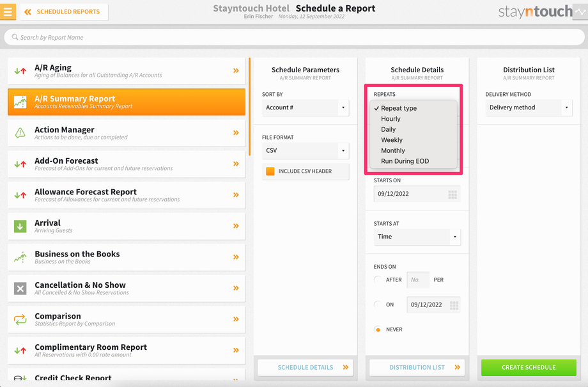Expand the Action Manager chevron
Image resolution: width=588 pixels, height=387 pixels.
click(236, 132)
